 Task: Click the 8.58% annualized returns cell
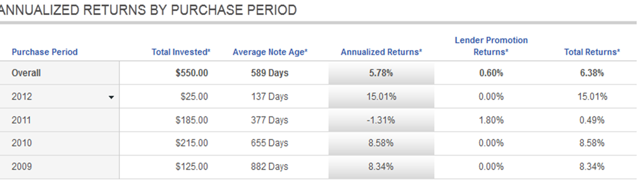[381, 143]
